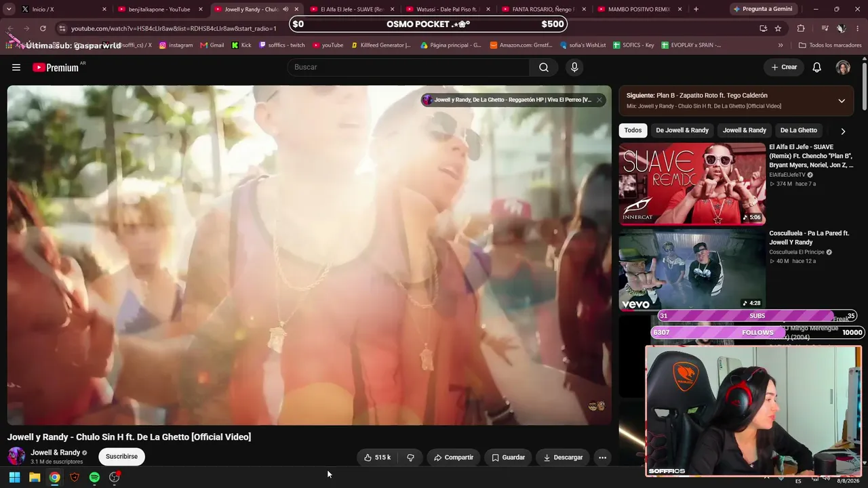This screenshot has height=488, width=868.
Task: Open the Jowell & Randy channel name link
Action: pyautogui.click(x=56, y=452)
